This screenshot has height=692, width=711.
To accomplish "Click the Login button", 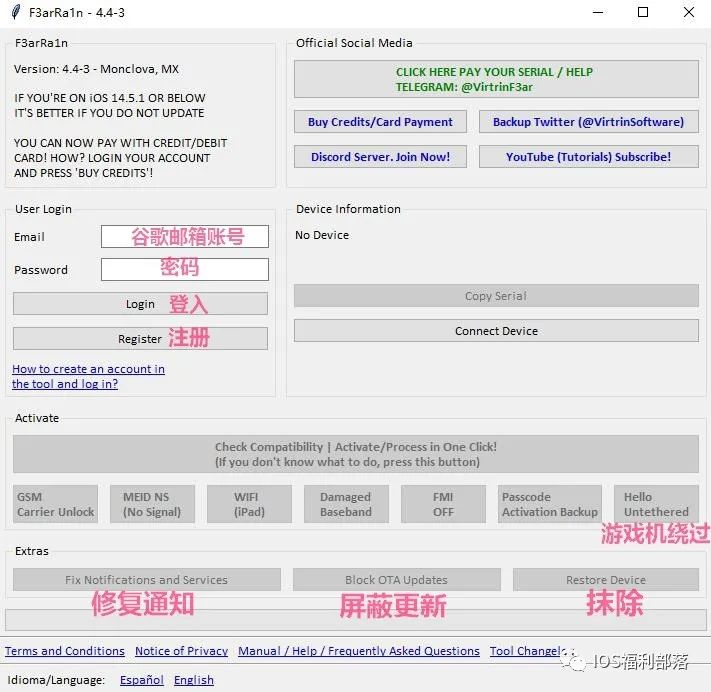I will tap(140, 303).
